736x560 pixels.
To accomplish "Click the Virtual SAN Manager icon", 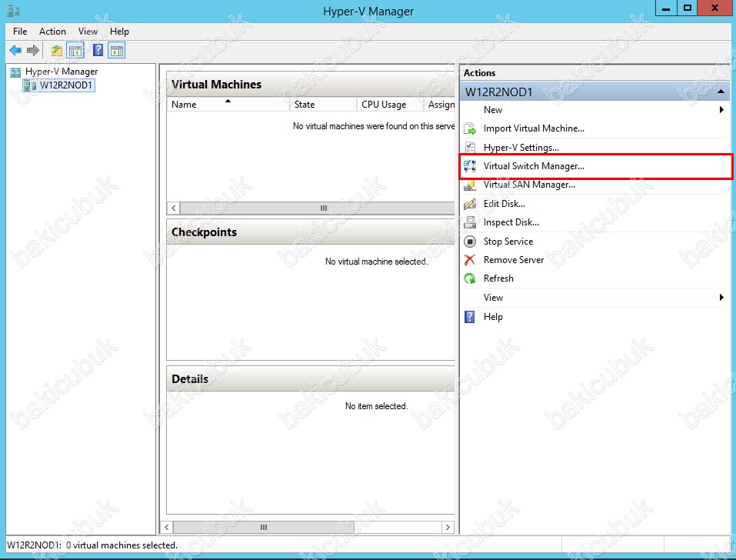I will [470, 185].
